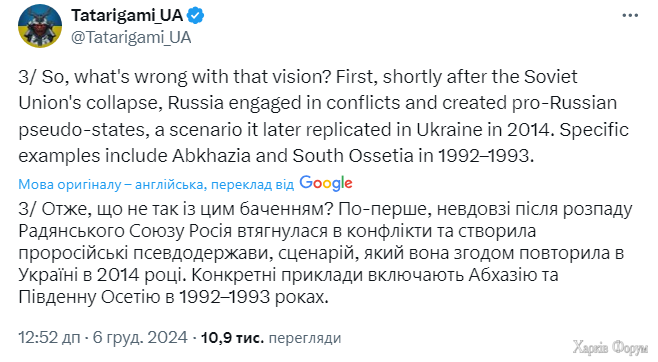
Task: Click the Харків Форум watermark
Action: tap(611, 348)
